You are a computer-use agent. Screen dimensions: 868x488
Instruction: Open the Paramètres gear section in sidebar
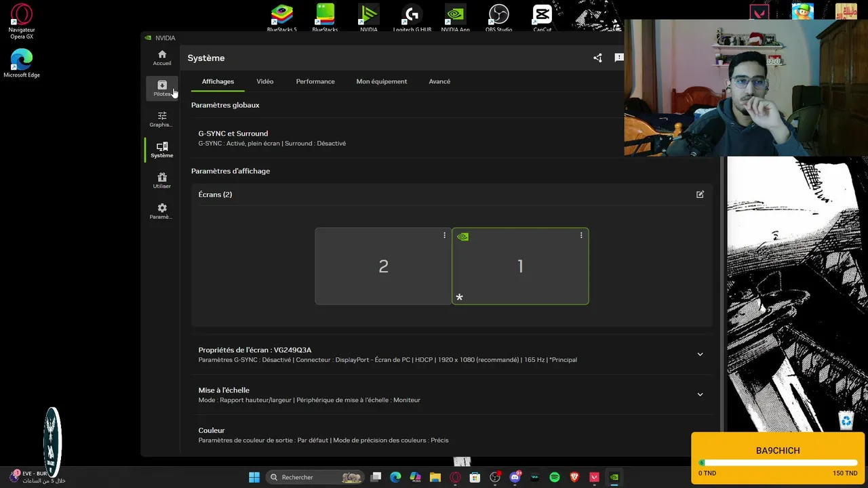(162, 211)
